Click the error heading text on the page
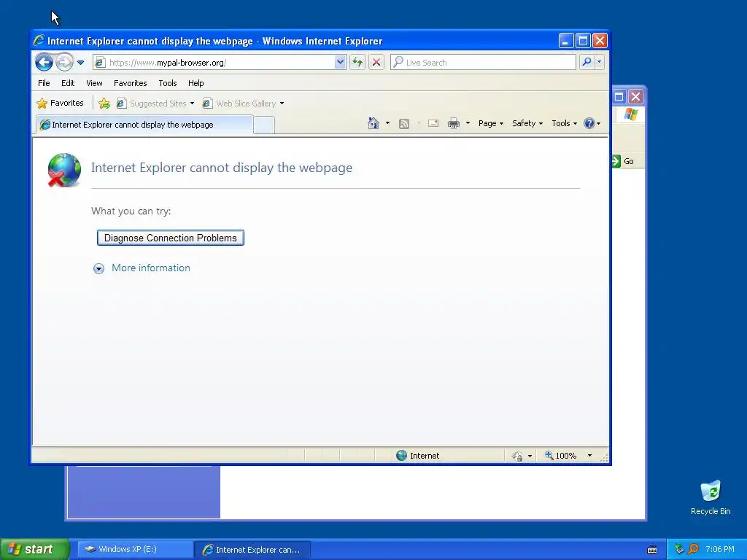The width and height of the screenshot is (747, 560). (x=222, y=168)
